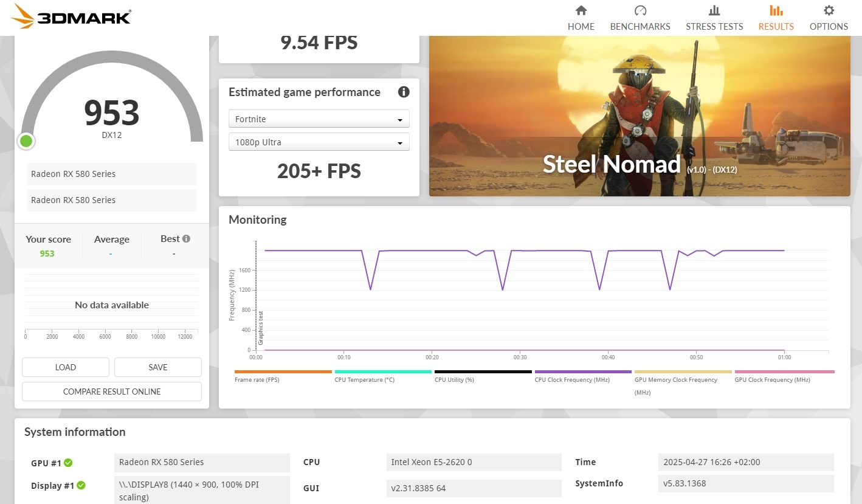Click the Intel Xeon E5-2620 0 CPU value
The image size is (862, 504).
coord(474,462)
